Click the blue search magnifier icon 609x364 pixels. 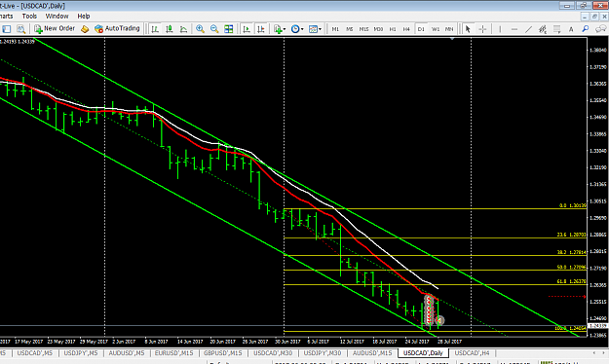(x=586, y=29)
